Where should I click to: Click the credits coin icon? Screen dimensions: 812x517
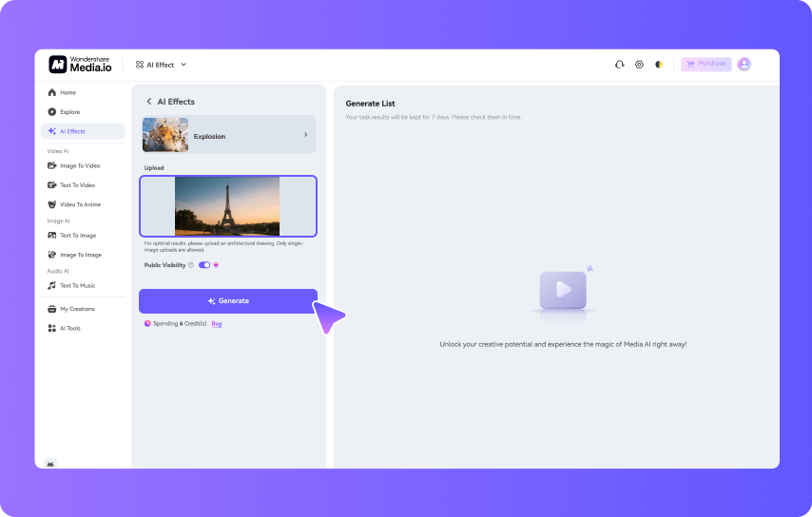147,323
